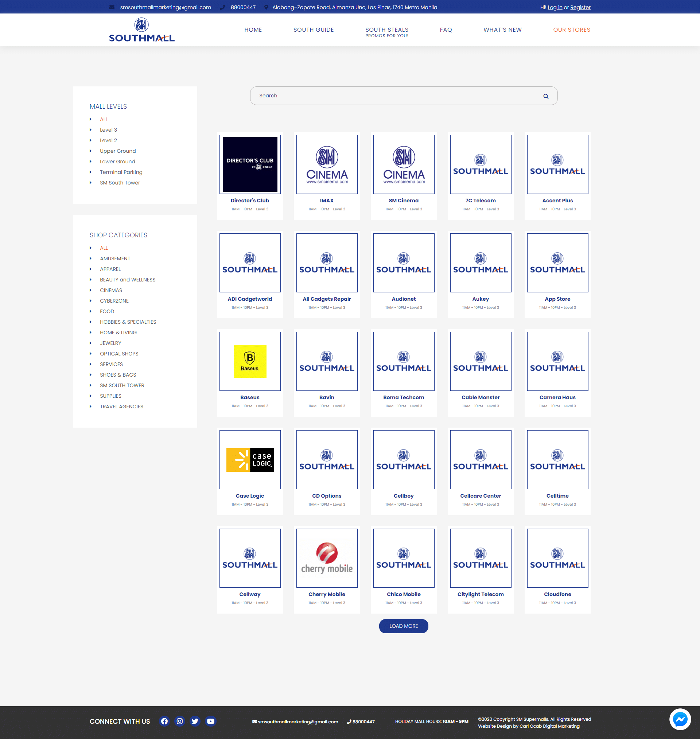
Task: Click the search magnifier icon
Action: click(545, 96)
